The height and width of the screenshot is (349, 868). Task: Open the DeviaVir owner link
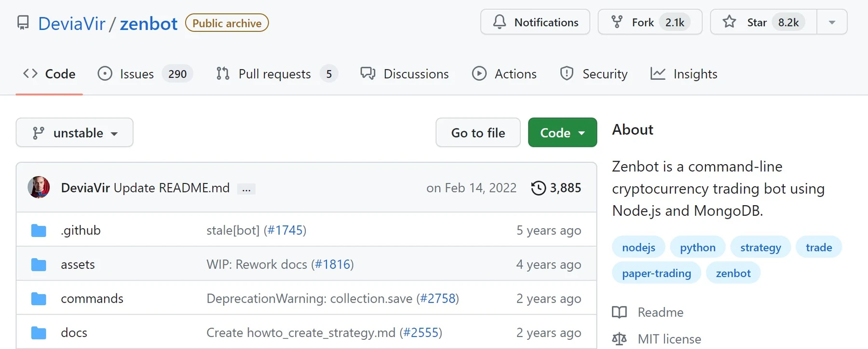[72, 23]
